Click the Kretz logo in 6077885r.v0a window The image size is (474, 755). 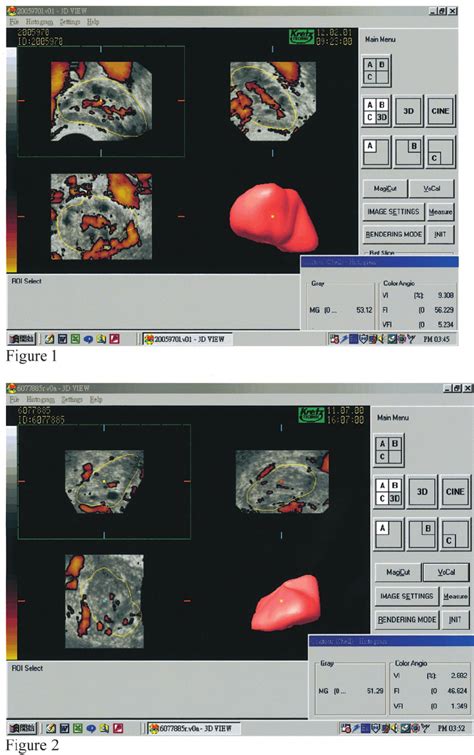(x=311, y=415)
